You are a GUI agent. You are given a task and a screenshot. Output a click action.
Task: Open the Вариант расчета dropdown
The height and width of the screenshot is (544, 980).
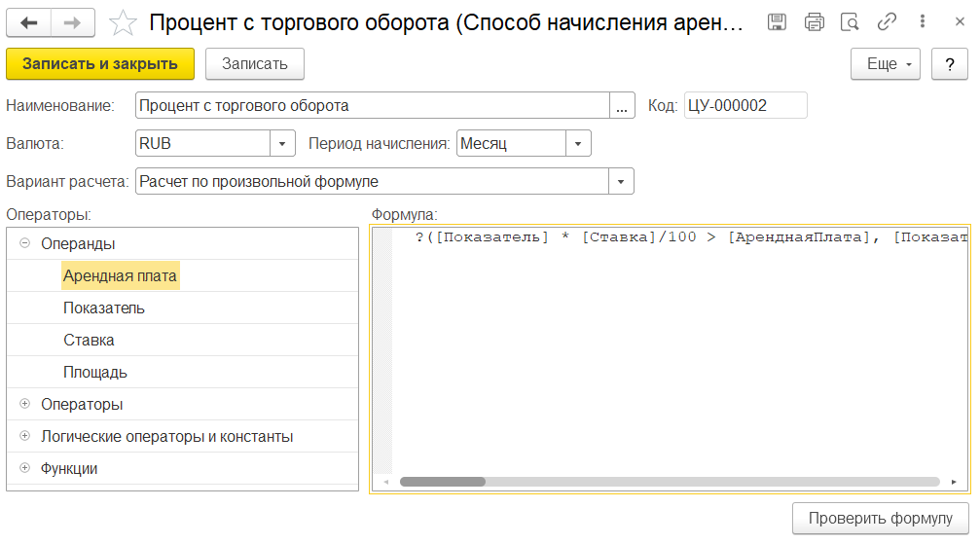click(x=621, y=181)
